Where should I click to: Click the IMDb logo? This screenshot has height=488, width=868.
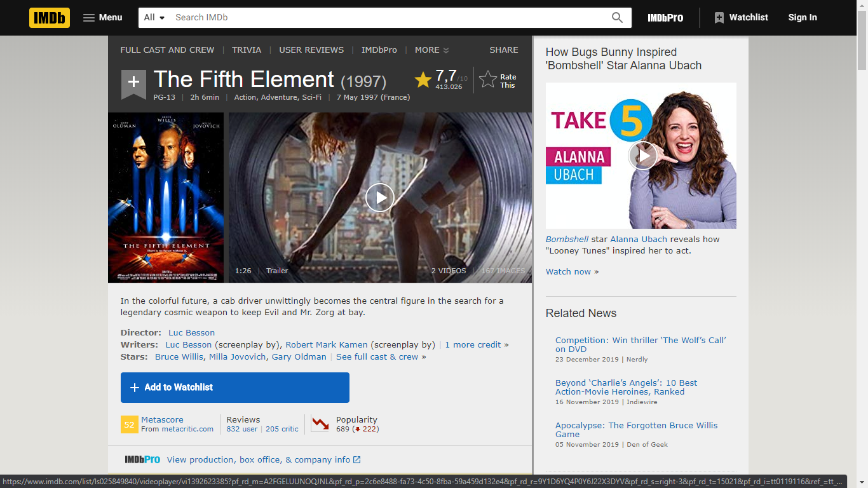pyautogui.click(x=50, y=18)
